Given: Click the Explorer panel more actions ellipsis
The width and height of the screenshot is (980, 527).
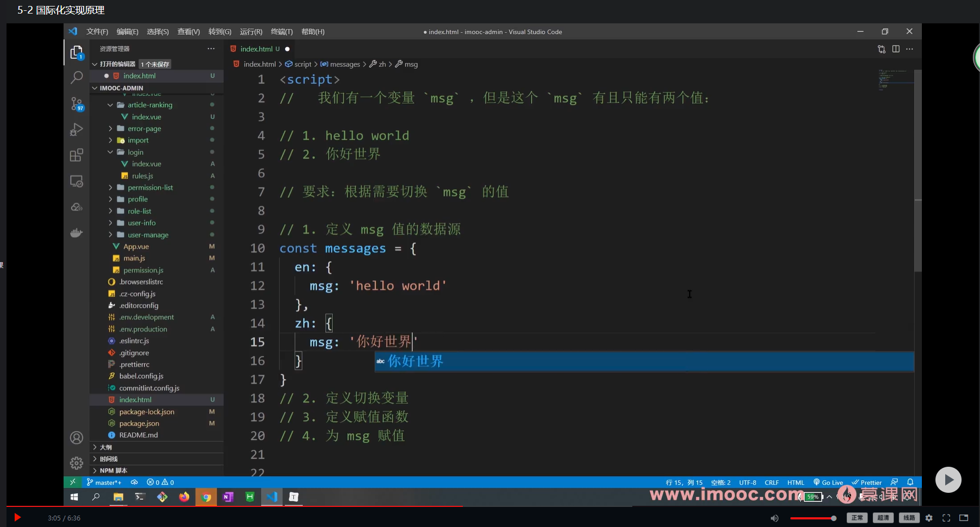Looking at the screenshot, I should (x=211, y=49).
